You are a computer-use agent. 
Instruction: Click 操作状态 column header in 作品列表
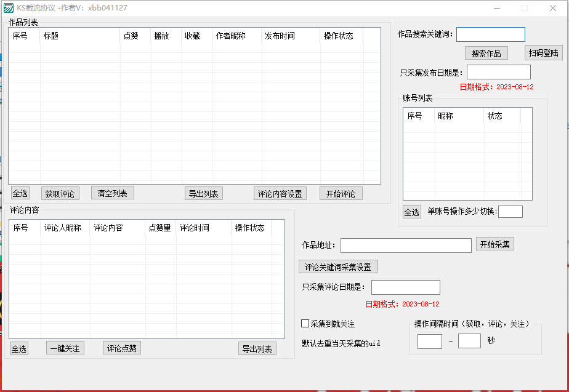coord(342,36)
